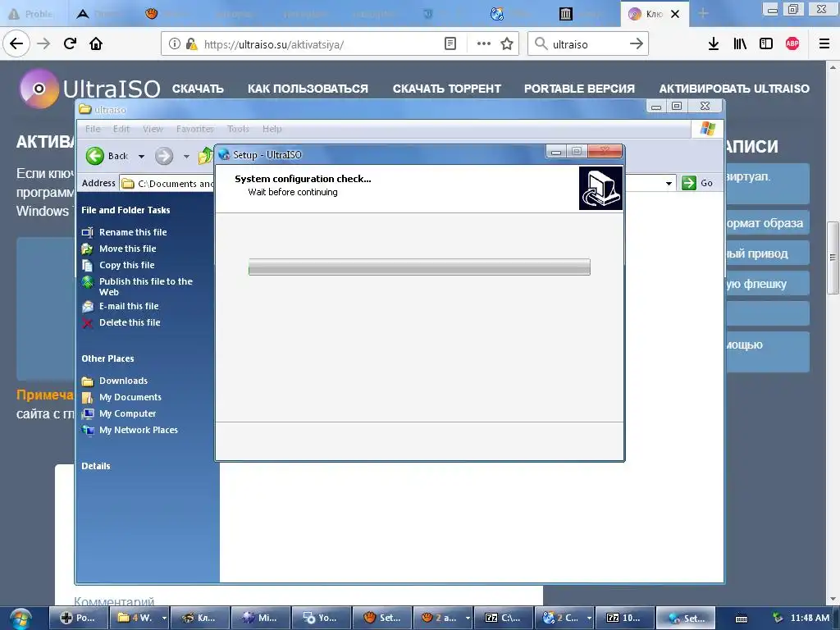840x630 pixels.
Task: Click Go button in Explorer address bar
Action: [x=697, y=183]
